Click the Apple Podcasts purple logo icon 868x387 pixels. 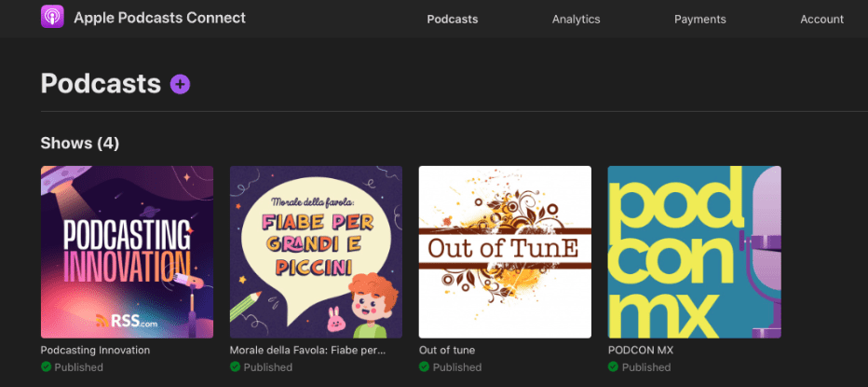[x=52, y=17]
